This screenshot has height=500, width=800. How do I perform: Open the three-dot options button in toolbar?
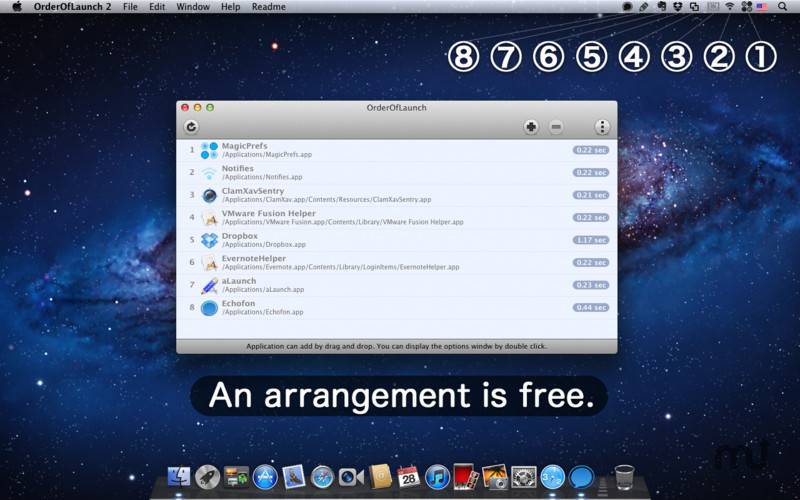tap(602, 127)
